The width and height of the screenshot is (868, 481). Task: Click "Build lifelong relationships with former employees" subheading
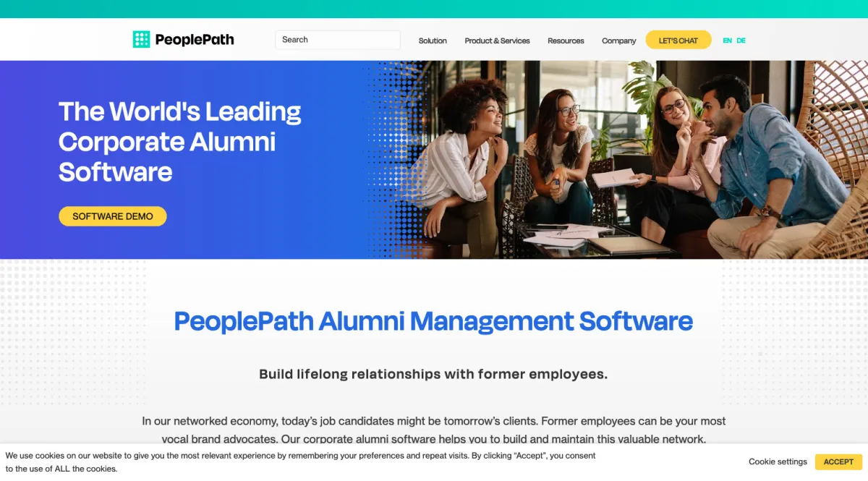(433, 374)
